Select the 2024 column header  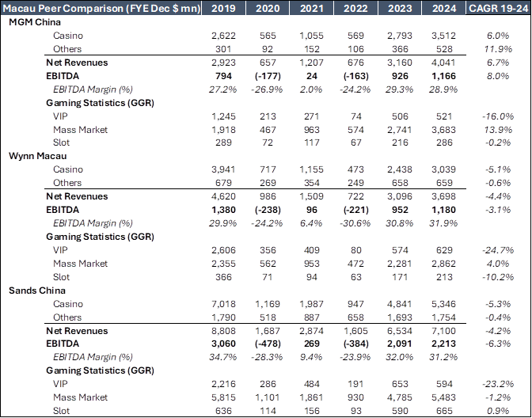point(444,8)
